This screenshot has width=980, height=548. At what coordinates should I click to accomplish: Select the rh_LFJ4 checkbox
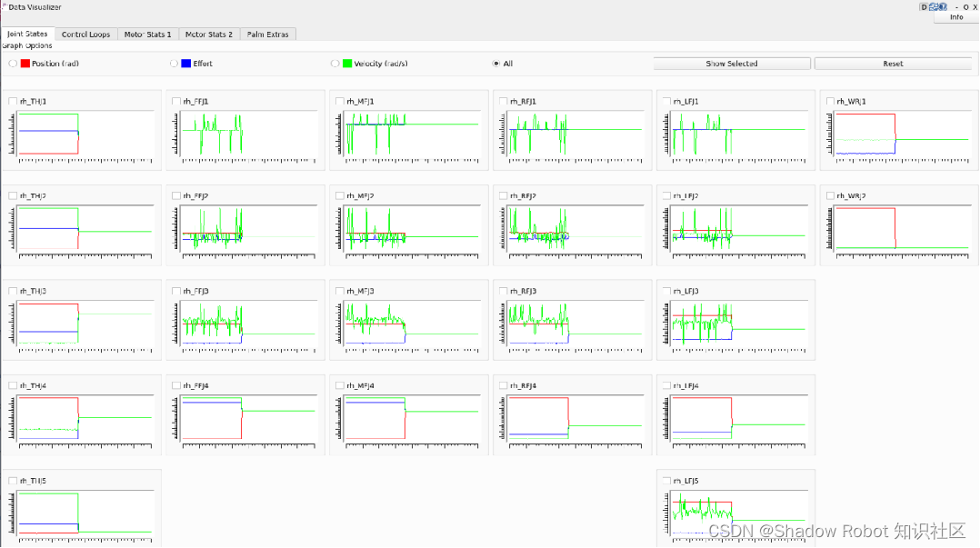[x=667, y=386]
